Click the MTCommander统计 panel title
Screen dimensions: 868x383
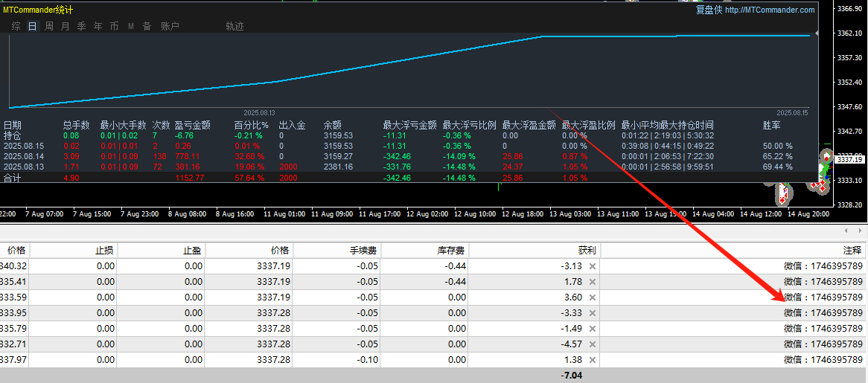(38, 10)
